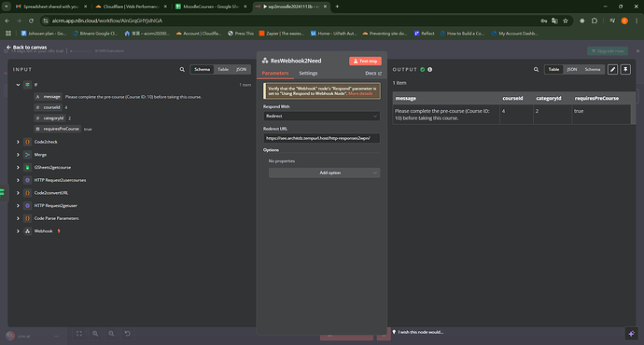
Task: Switch INPUT view to Table
Action: [x=223, y=70]
